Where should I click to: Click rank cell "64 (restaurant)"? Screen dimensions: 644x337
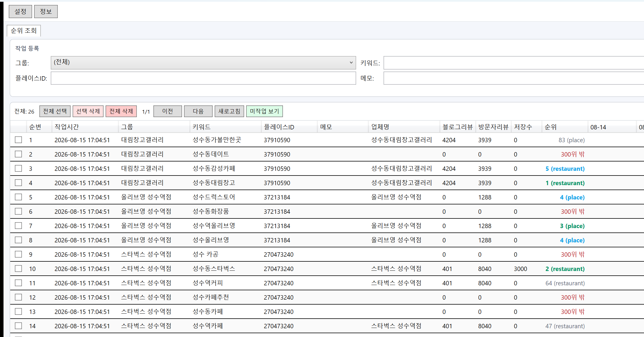pyautogui.click(x=565, y=283)
